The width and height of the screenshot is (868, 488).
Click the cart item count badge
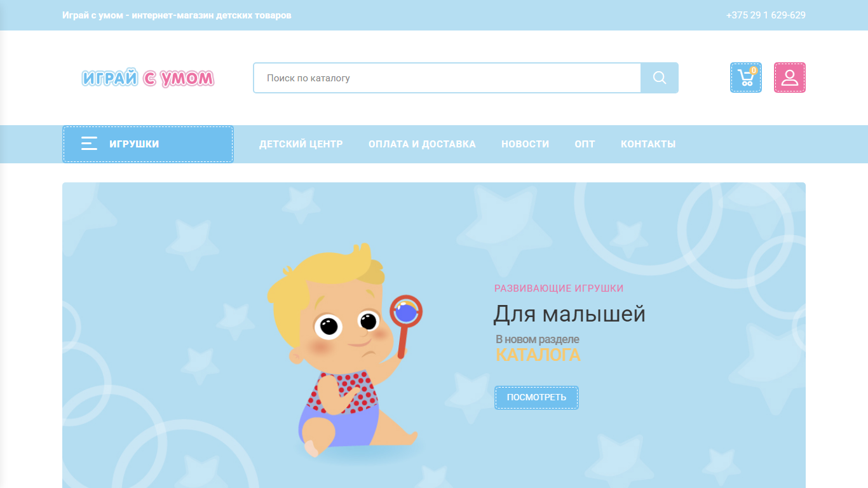coord(754,70)
